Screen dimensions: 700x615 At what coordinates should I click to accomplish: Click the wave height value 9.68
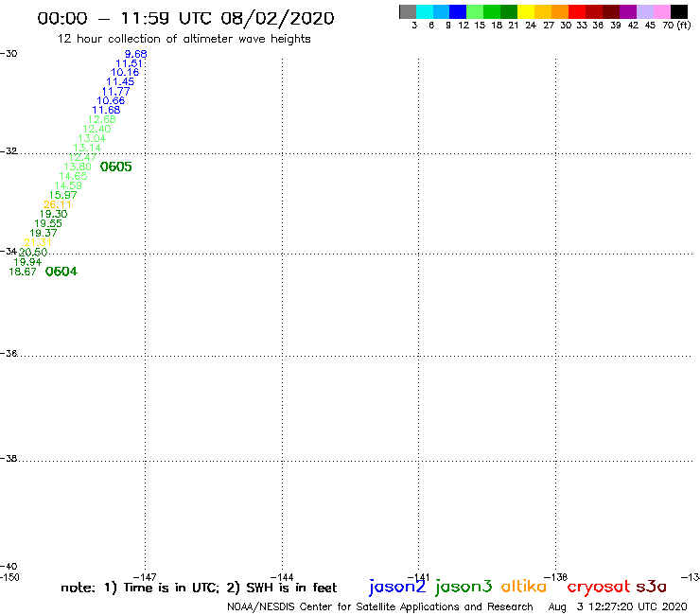click(135, 54)
